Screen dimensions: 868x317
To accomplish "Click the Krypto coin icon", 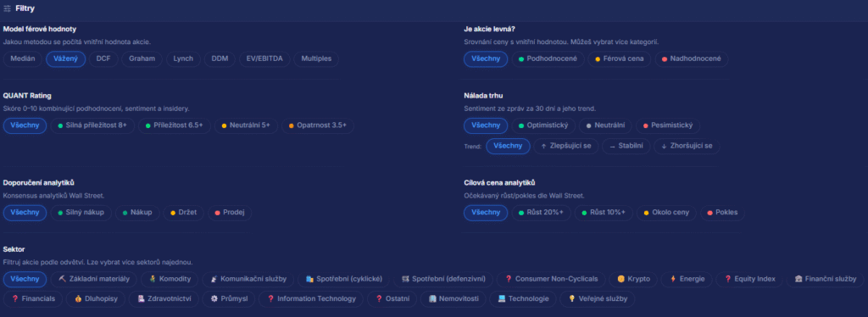I will (620, 280).
